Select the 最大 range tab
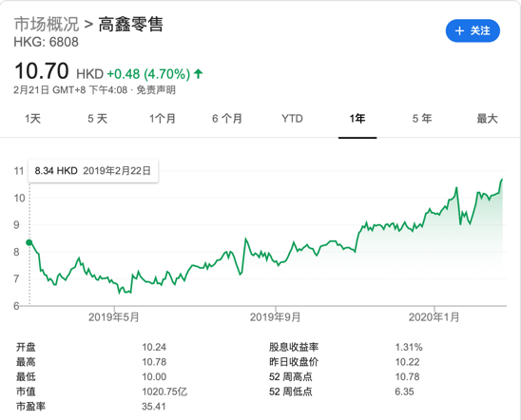The image size is (521, 420). (x=487, y=119)
